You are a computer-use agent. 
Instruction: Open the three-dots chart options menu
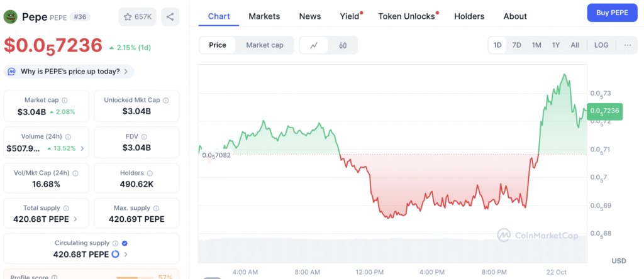tap(628, 45)
